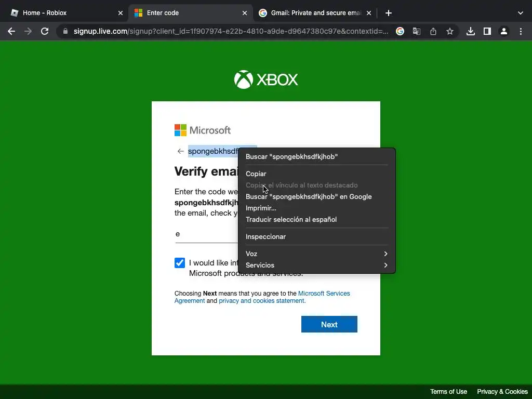
Task: Open Terms of Use footer link
Action: [448, 392]
